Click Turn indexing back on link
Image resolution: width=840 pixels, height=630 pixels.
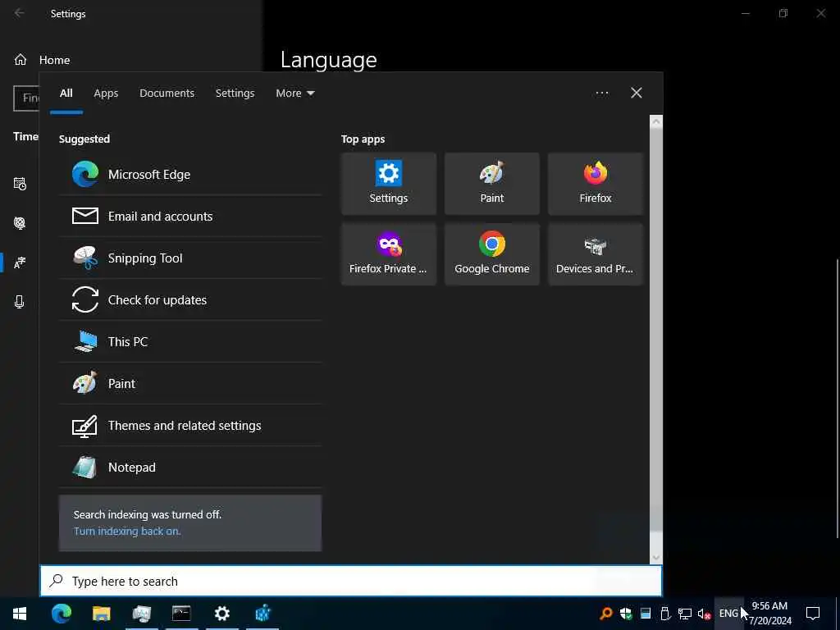[x=127, y=531]
